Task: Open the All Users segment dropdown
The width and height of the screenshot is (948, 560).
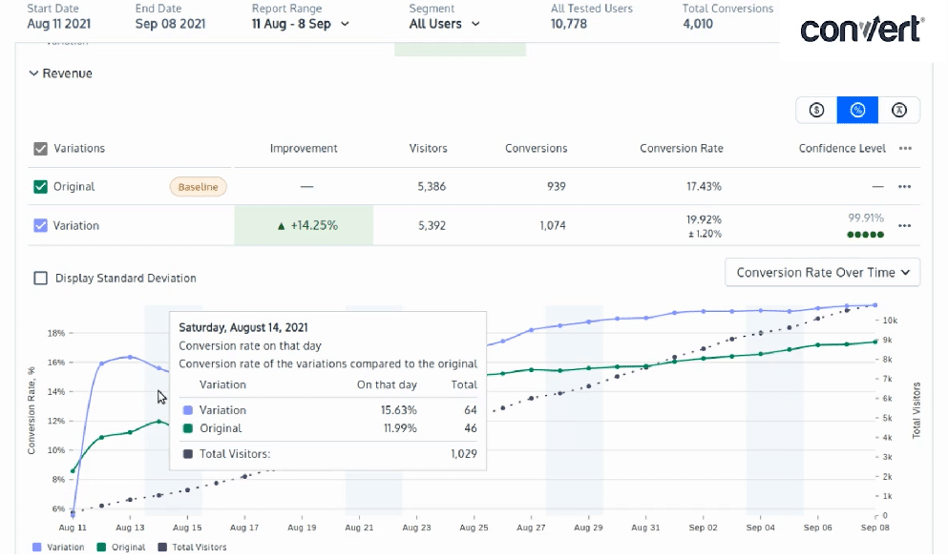Action: [x=444, y=24]
